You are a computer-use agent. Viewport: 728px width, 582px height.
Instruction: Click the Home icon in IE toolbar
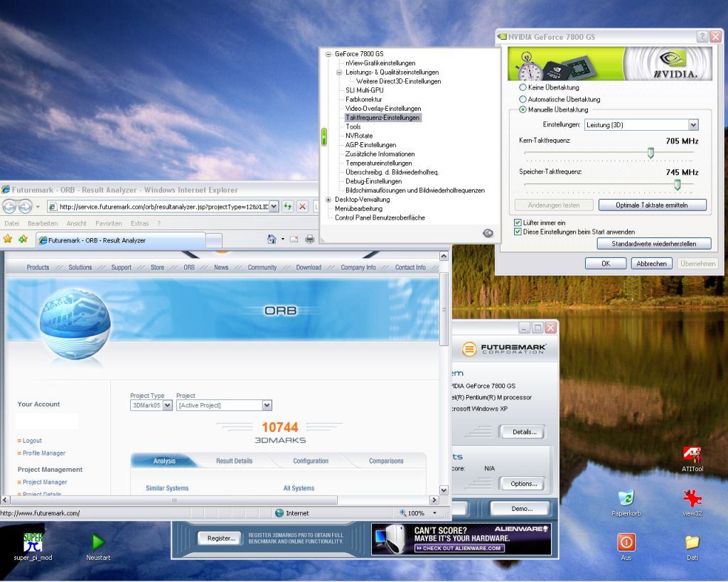coord(272,239)
